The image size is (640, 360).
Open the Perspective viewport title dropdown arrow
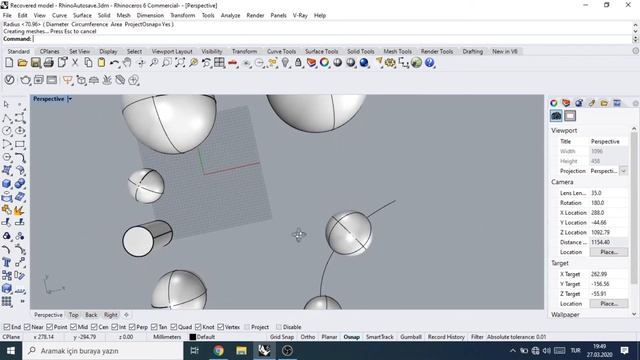(x=70, y=99)
